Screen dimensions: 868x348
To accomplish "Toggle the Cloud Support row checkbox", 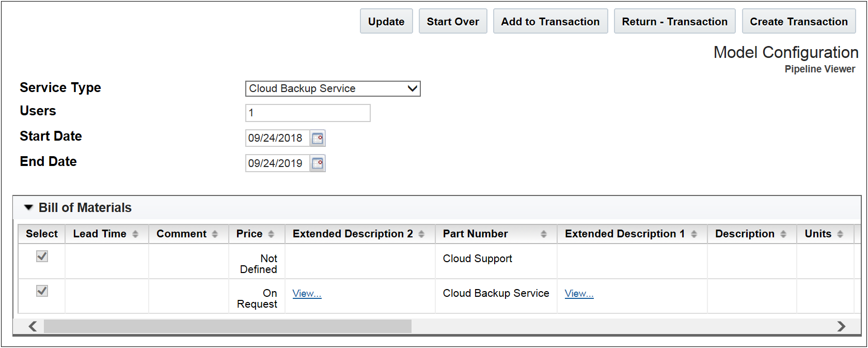I will tap(42, 256).
